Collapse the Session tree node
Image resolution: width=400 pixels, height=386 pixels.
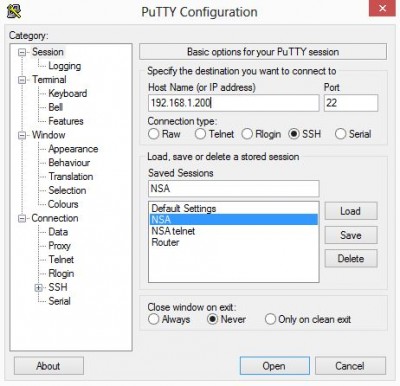22,52
